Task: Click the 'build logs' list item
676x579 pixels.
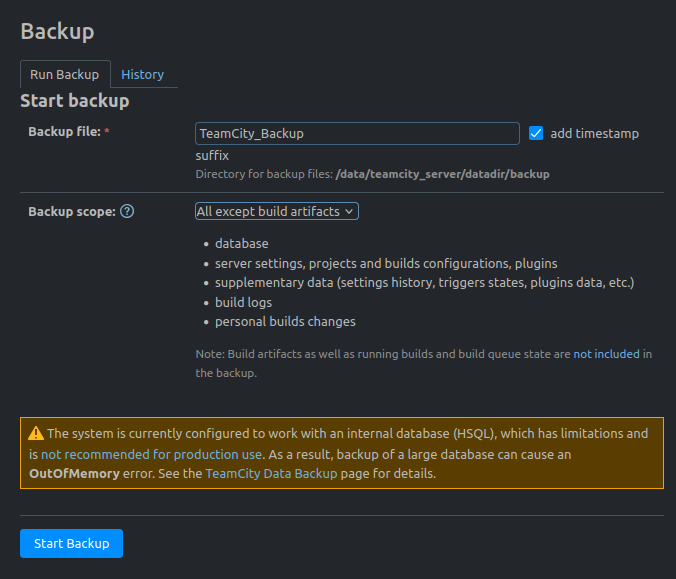Action: tap(243, 302)
